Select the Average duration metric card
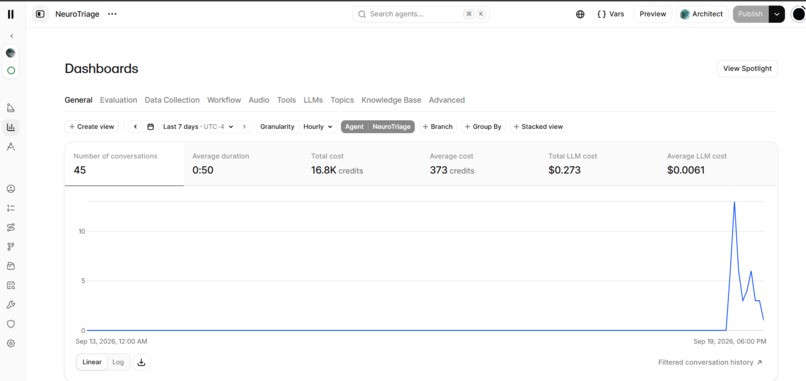806x381 pixels. tap(243, 164)
